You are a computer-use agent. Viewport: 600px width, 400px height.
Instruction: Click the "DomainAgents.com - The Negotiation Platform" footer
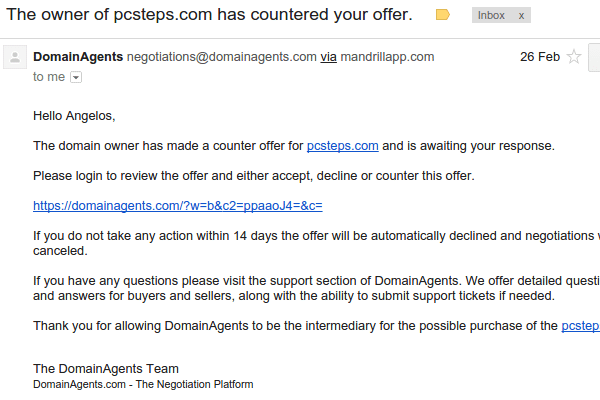[143, 384]
